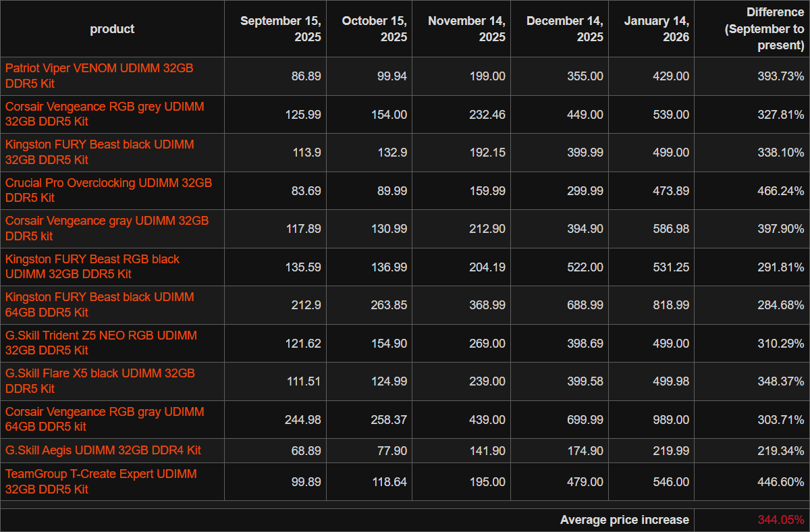810x532 pixels.
Task: Open G.Skill Aegis UDIMM 32GB DDR4 Kit link
Action: 103,450
